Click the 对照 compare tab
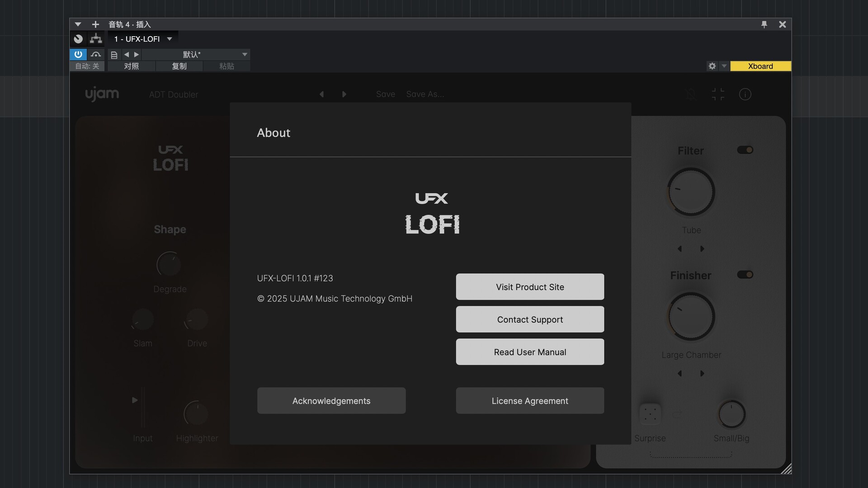868x488 pixels. click(x=131, y=66)
